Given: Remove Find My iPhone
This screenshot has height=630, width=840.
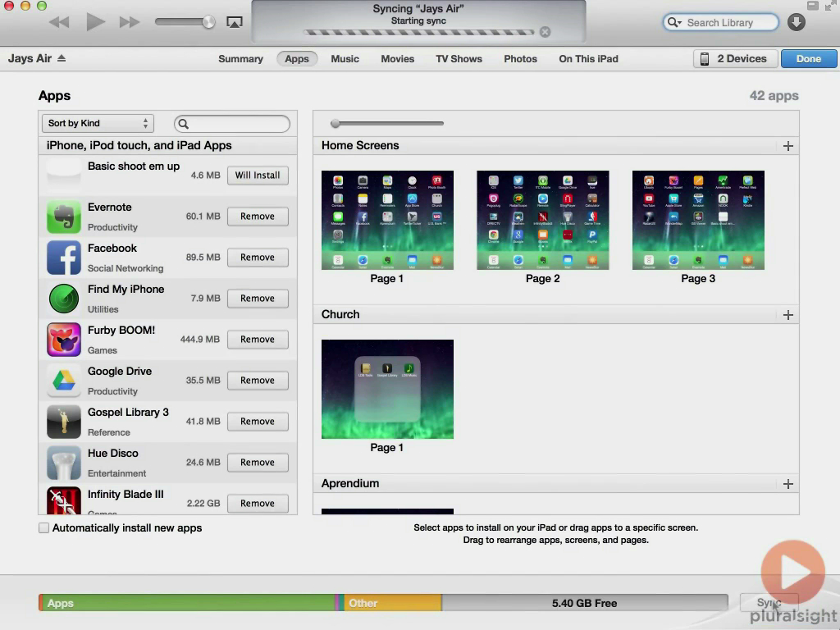Looking at the screenshot, I should click(x=258, y=299).
